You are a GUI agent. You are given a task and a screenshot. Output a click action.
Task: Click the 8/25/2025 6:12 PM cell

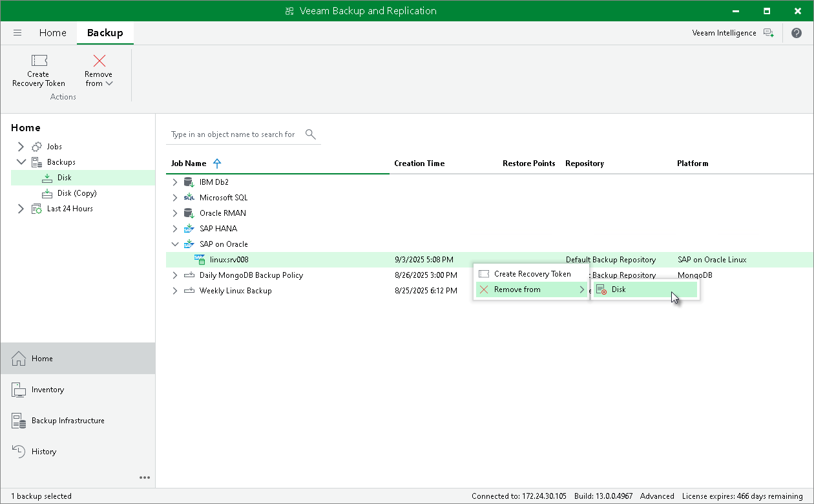[x=426, y=291]
